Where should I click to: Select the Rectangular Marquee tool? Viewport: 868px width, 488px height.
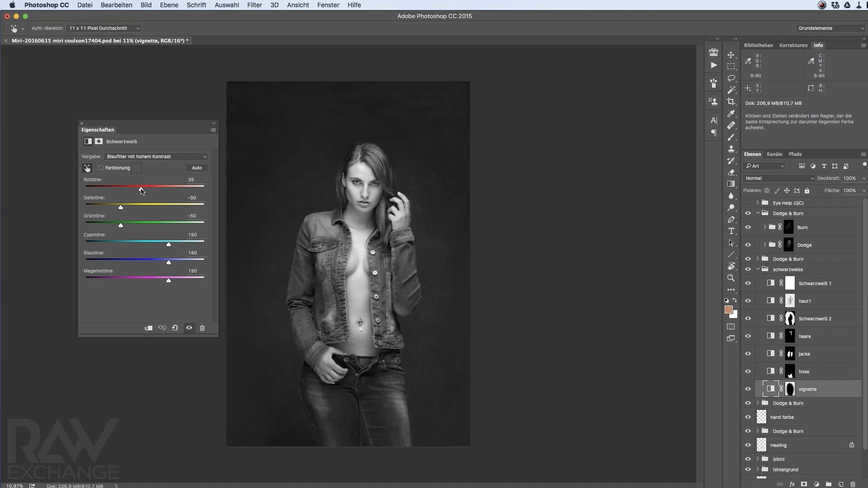(731, 66)
